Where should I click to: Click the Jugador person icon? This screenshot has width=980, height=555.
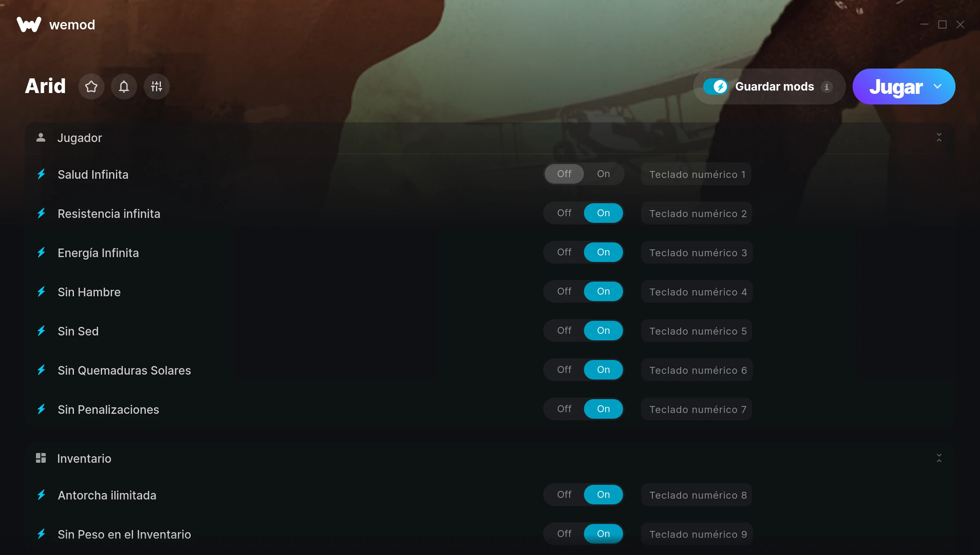[x=41, y=138]
